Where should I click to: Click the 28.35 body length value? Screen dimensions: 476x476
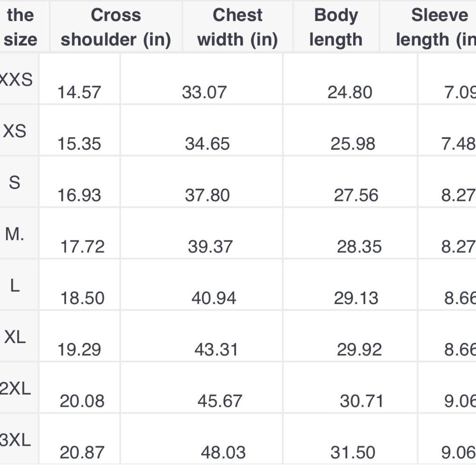click(x=359, y=246)
